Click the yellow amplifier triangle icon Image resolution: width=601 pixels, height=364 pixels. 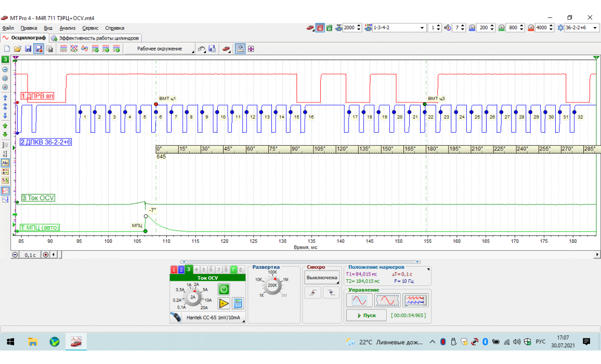224,303
